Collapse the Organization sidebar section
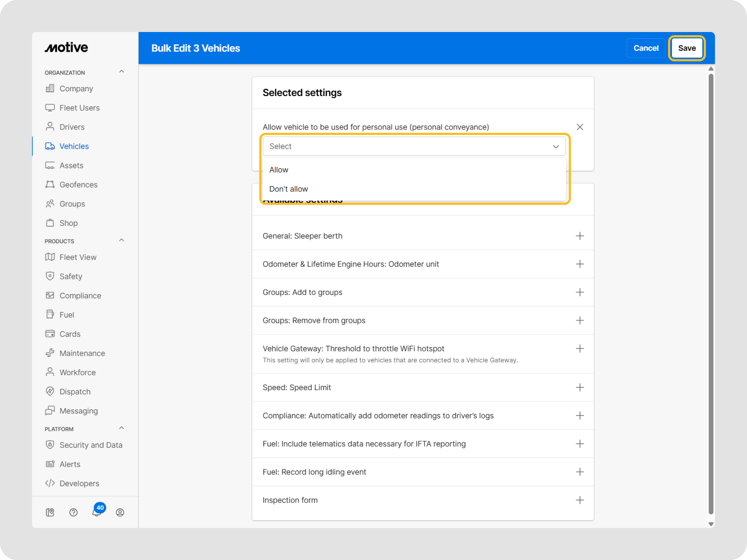This screenshot has height=560, width=747. point(122,71)
